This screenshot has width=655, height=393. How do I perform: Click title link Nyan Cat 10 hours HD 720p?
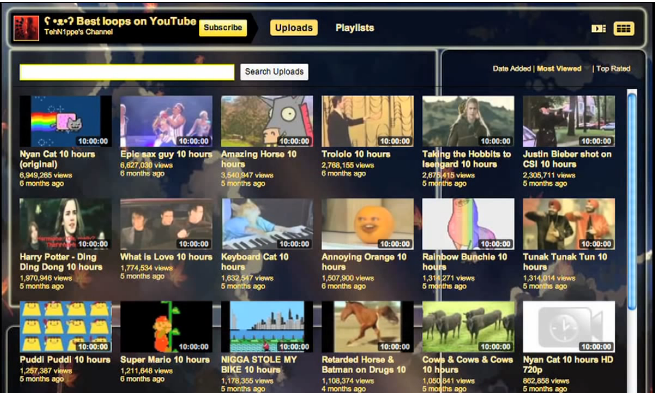coord(568,365)
